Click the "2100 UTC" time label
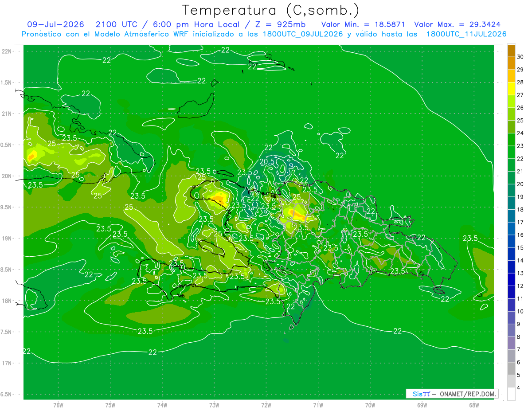Image resolution: width=532 pixels, height=411 pixels. pyautogui.click(x=117, y=24)
